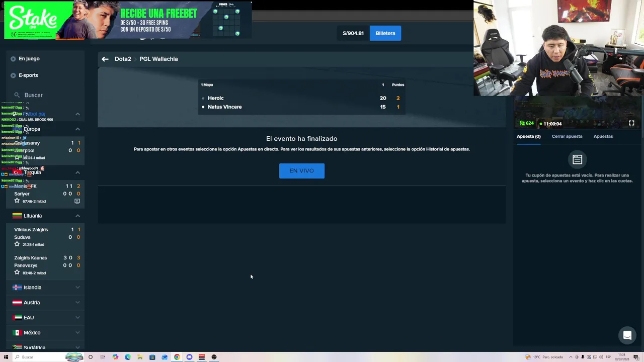The width and height of the screenshot is (644, 362).
Task: Click the S/904.81 balance
Action: [x=353, y=33]
